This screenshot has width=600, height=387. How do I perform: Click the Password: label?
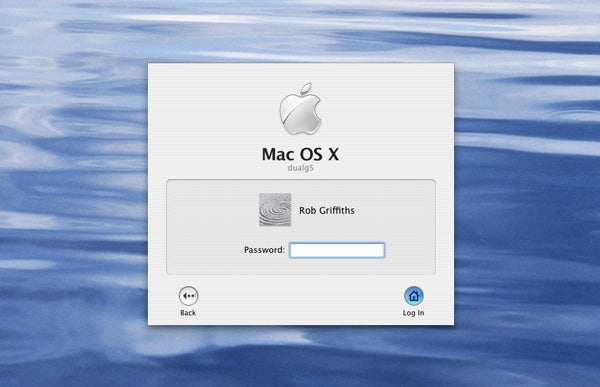(264, 250)
